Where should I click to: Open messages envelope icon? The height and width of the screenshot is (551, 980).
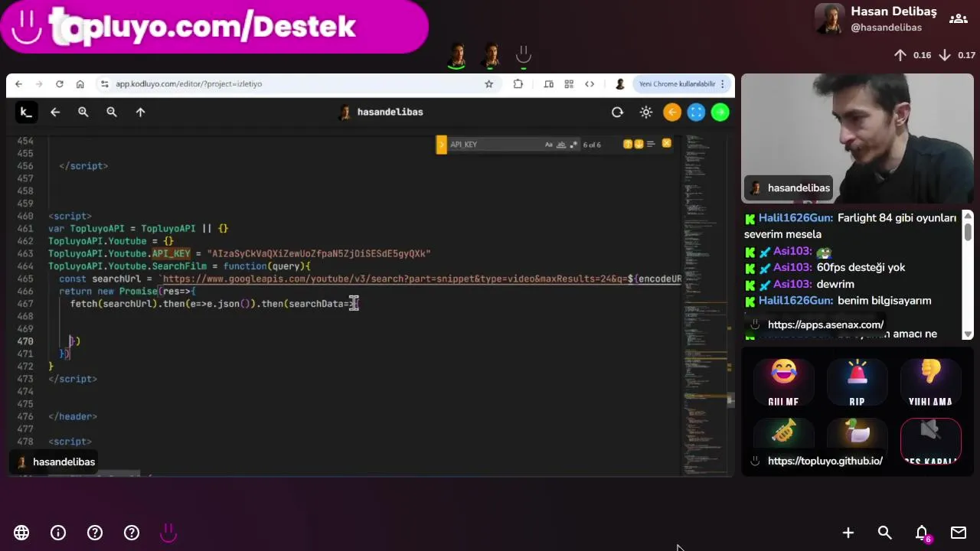(x=959, y=533)
